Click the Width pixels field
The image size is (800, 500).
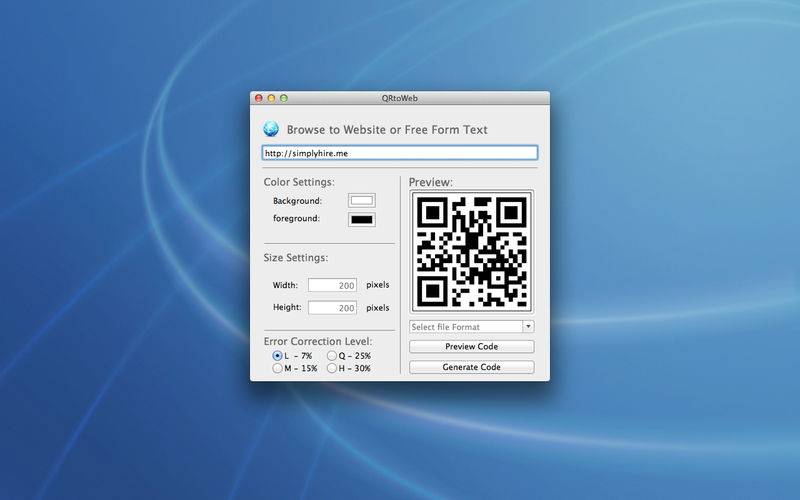333,285
